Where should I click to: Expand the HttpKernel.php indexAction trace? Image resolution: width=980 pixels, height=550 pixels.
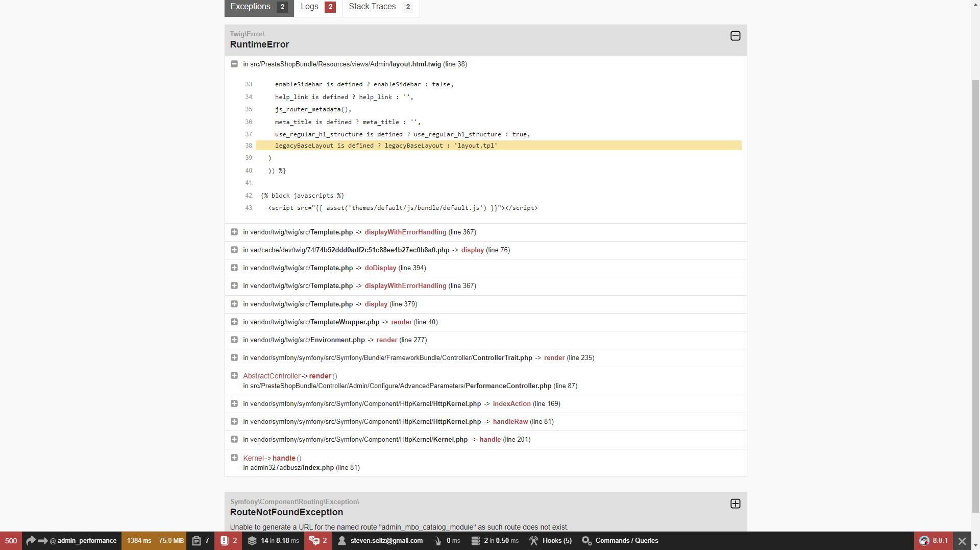pyautogui.click(x=234, y=403)
